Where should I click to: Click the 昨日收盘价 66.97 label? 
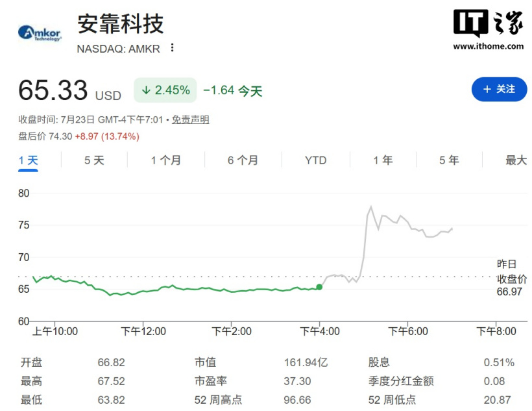click(x=512, y=277)
